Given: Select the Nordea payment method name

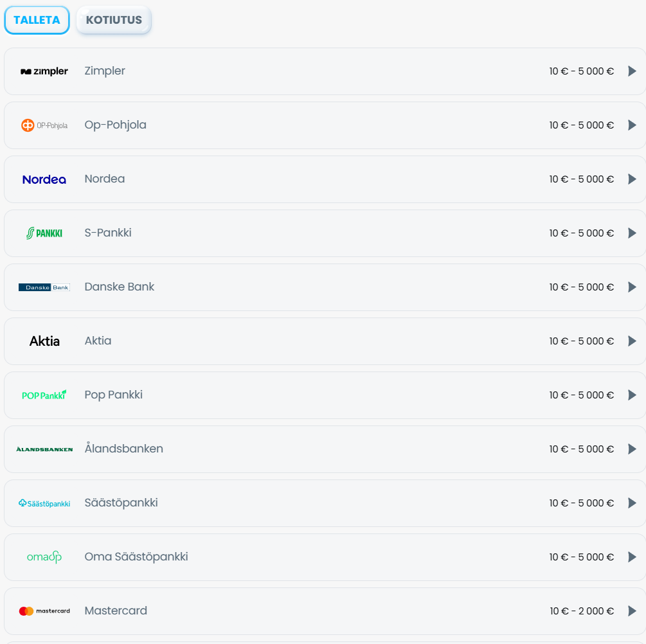Looking at the screenshot, I should tap(105, 179).
